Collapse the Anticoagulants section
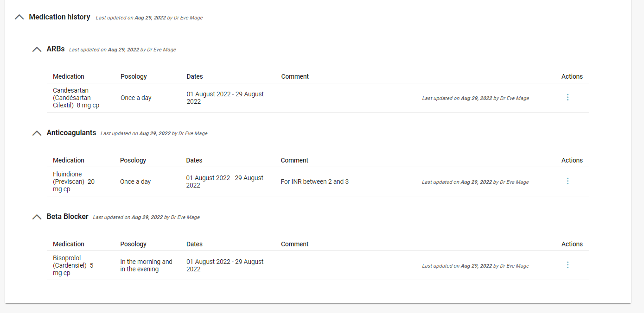The height and width of the screenshot is (313, 644). pyautogui.click(x=37, y=133)
